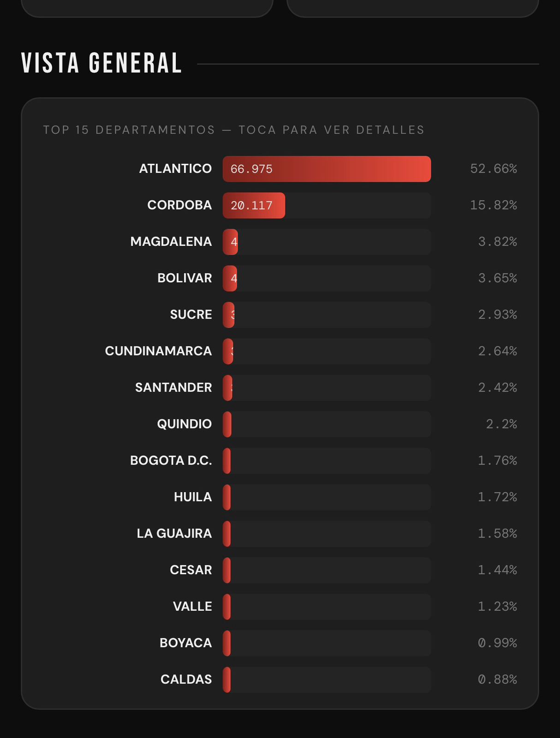
Task: Open the QUINDIO department label
Action: [x=184, y=424]
